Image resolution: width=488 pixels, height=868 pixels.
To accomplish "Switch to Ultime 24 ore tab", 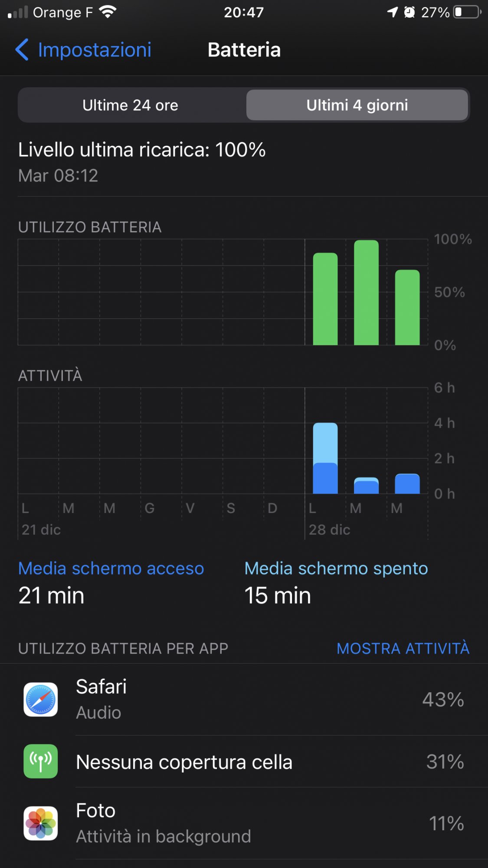I will click(131, 105).
